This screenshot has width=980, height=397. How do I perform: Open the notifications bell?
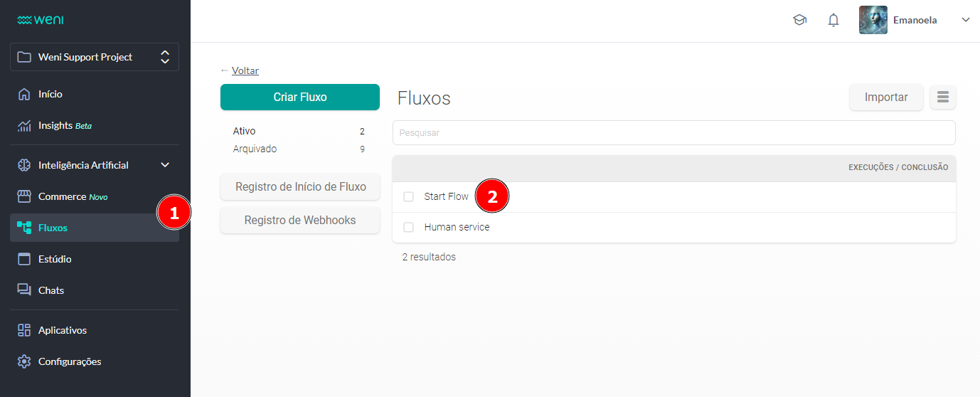pos(833,20)
